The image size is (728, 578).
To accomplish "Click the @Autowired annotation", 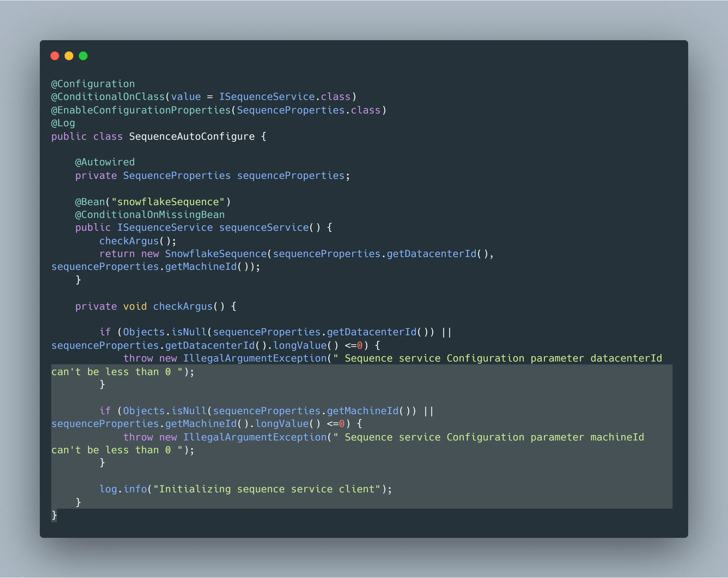I will tap(105, 162).
